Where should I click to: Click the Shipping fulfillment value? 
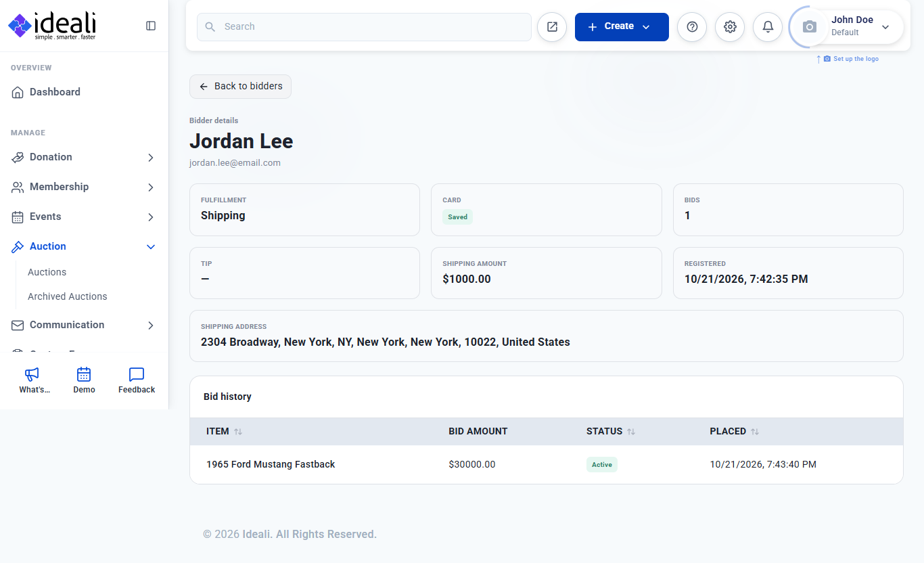(223, 216)
